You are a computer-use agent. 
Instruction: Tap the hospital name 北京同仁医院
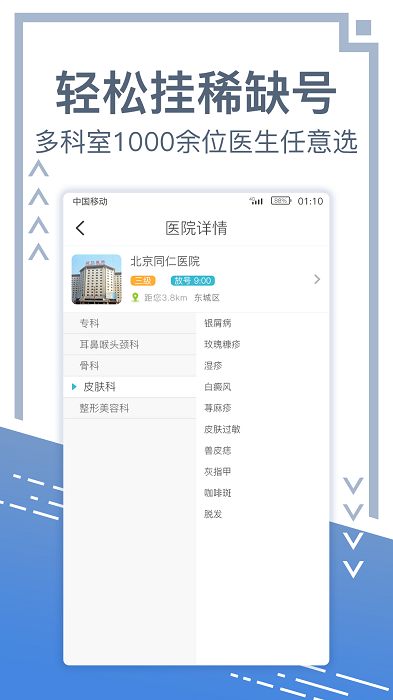click(x=165, y=261)
